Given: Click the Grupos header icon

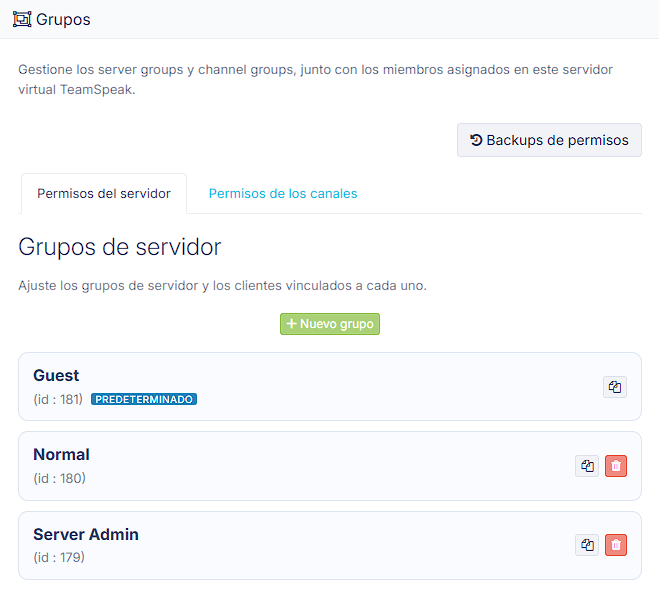Looking at the screenshot, I should (21, 19).
